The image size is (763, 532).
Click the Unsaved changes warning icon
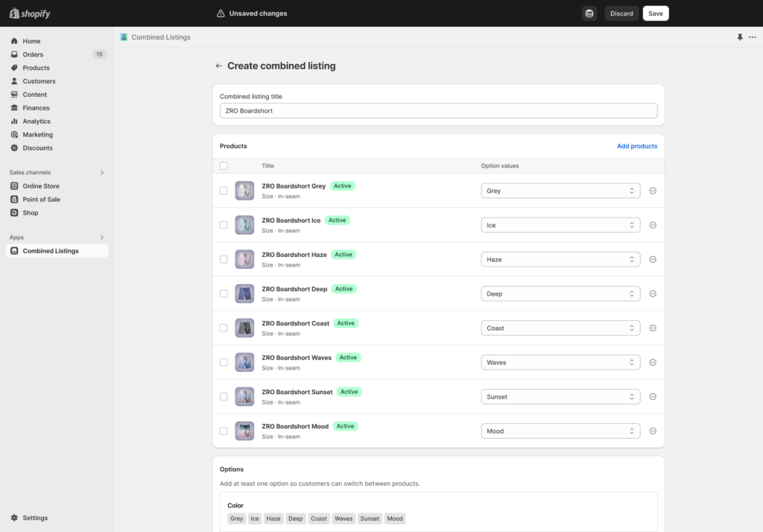[221, 13]
